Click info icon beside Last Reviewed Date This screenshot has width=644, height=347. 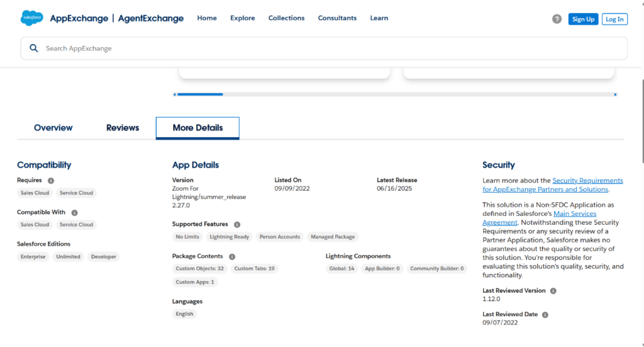(545, 314)
